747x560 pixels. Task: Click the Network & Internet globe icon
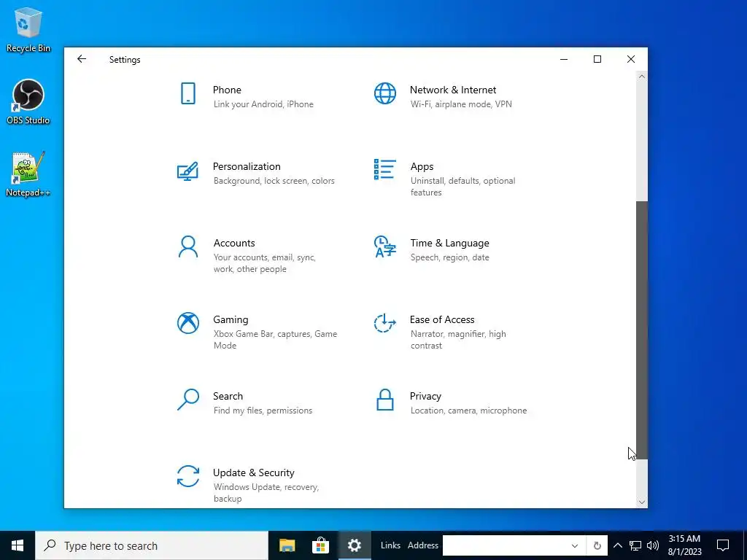[385, 93]
